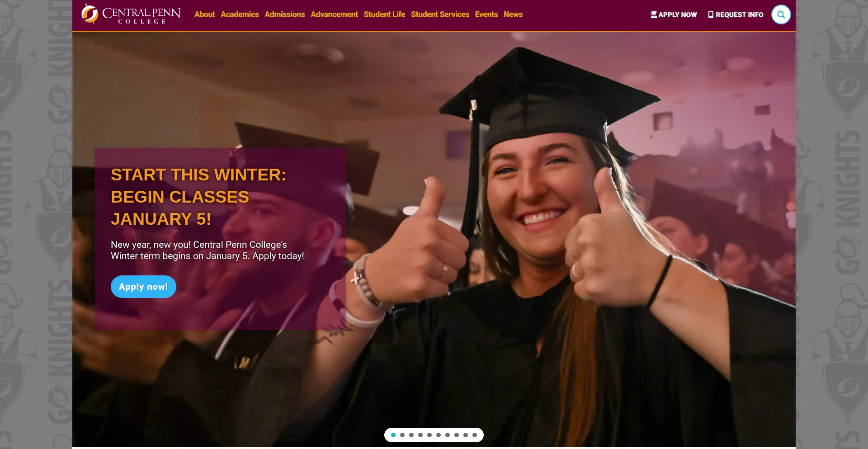Click the Request Info phone icon
This screenshot has width=868, height=449.
[711, 14]
